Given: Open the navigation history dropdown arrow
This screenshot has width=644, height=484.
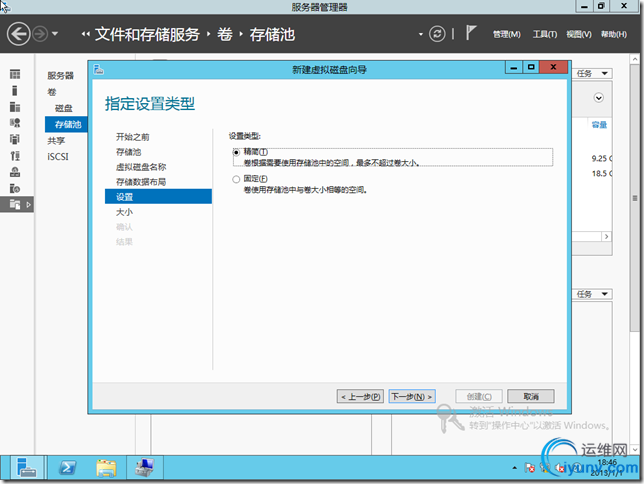Looking at the screenshot, I should (55, 34).
